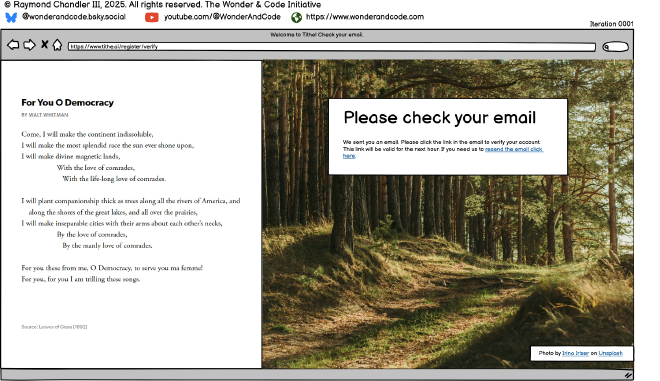Image resolution: width=660 pixels, height=381 pixels.
Task: Click the 'For You O Democracy' poem title
Action: (67, 103)
